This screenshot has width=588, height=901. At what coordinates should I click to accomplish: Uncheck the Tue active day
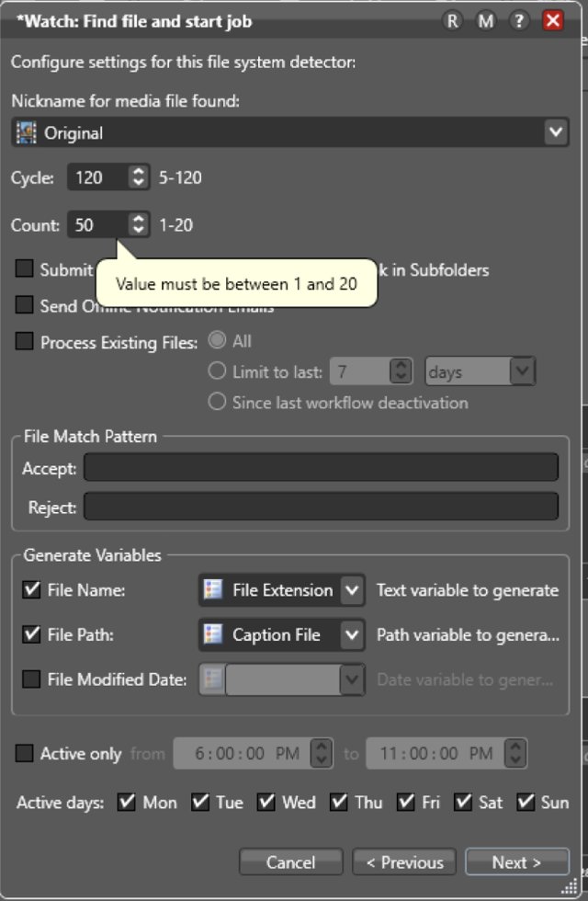pyautogui.click(x=200, y=802)
